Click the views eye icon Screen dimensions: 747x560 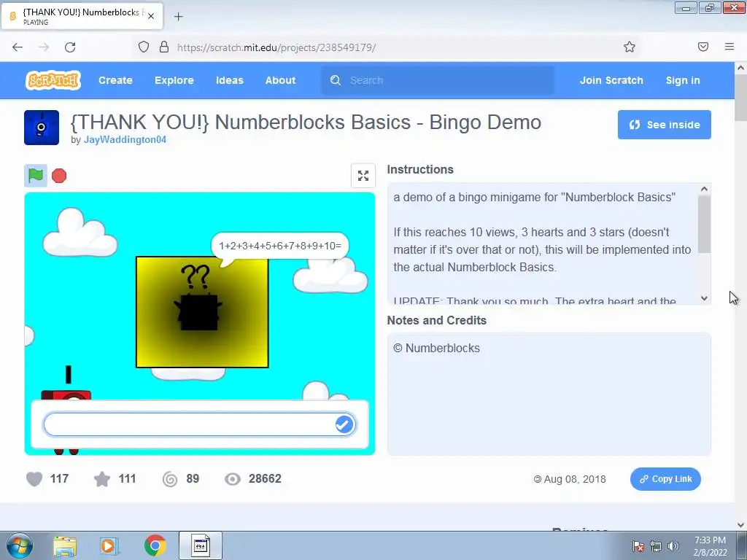[233, 479]
